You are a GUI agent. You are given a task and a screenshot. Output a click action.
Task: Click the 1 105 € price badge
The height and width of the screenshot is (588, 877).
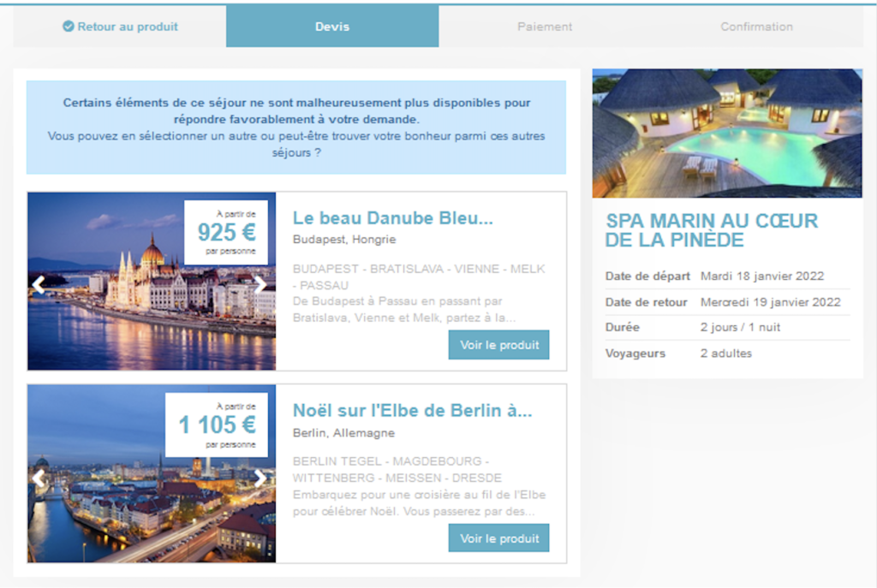[217, 425]
